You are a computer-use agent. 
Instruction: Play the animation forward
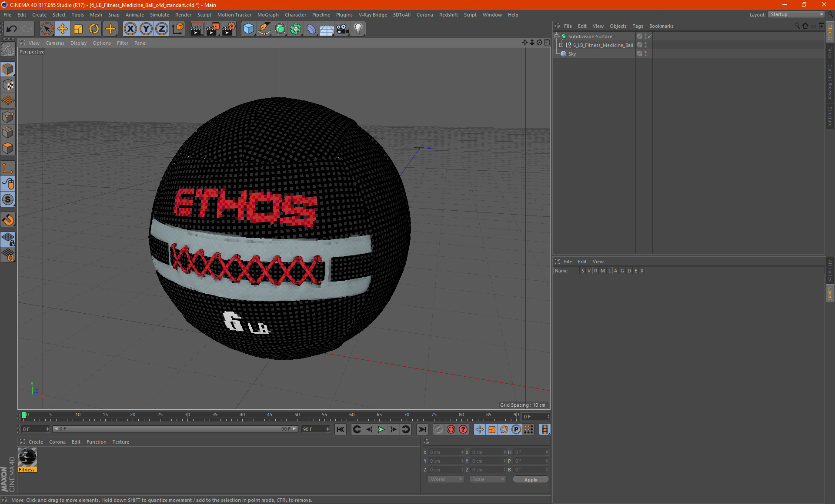tap(381, 429)
